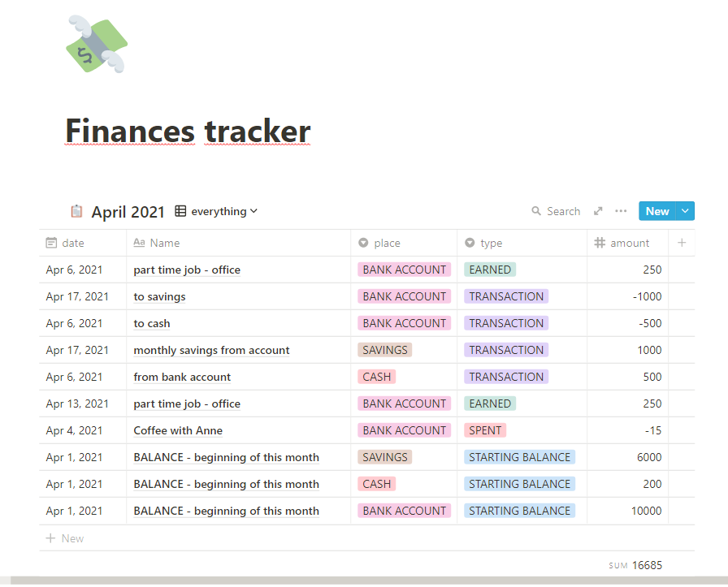Click the flying money page icon

coord(97,45)
